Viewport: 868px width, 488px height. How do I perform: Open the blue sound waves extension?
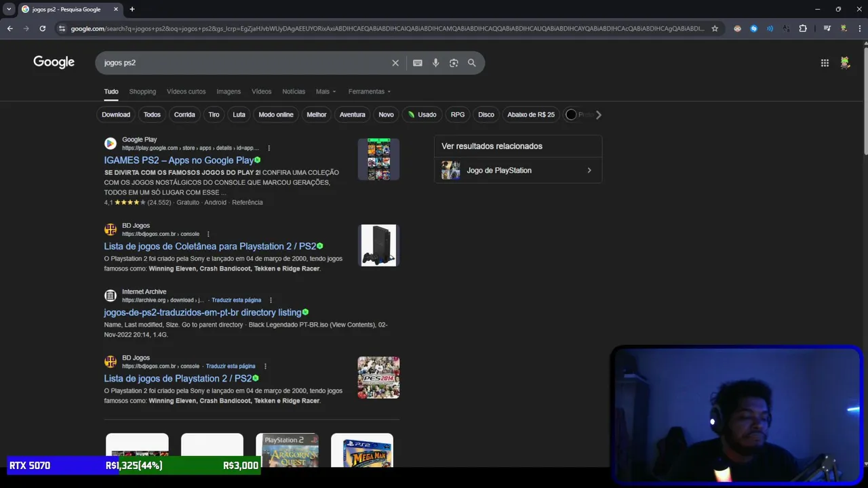pyautogui.click(x=770, y=28)
